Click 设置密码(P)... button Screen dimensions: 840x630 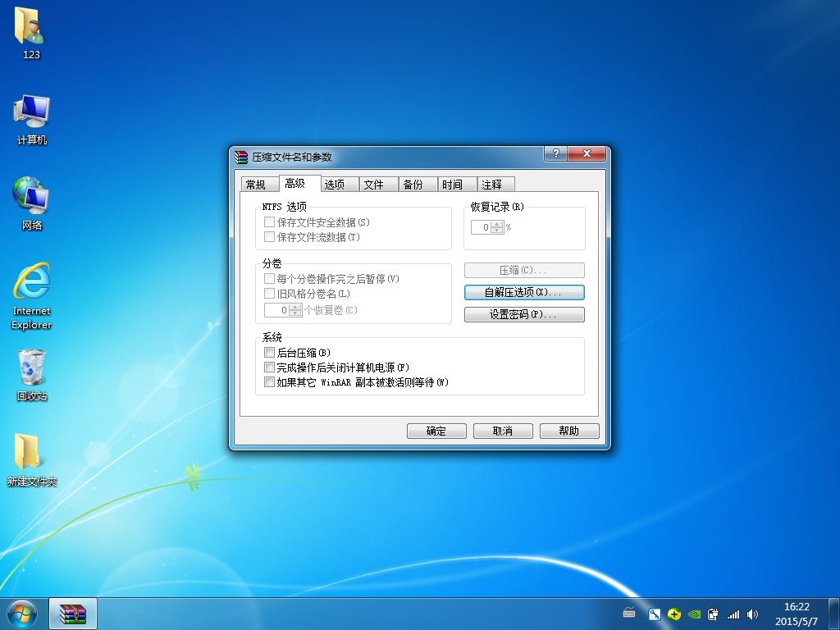click(x=524, y=314)
